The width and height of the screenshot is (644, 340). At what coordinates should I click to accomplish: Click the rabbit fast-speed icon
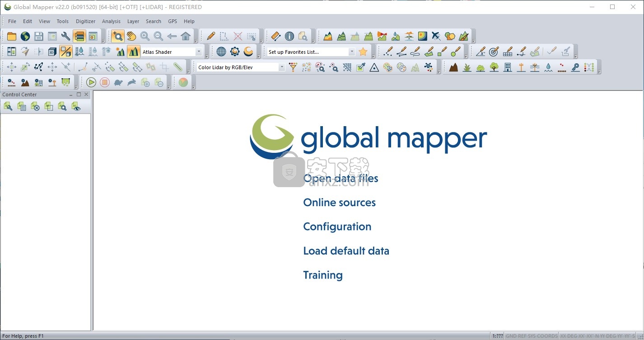click(132, 82)
